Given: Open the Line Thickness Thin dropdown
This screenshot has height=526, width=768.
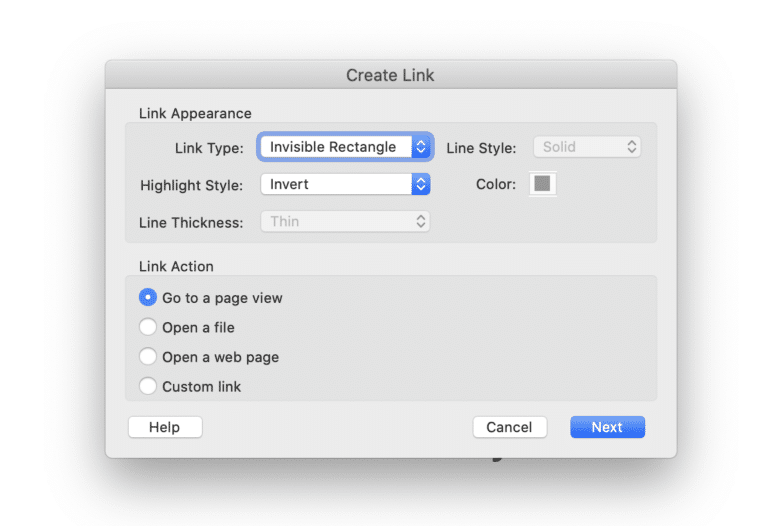Looking at the screenshot, I should coord(345,221).
